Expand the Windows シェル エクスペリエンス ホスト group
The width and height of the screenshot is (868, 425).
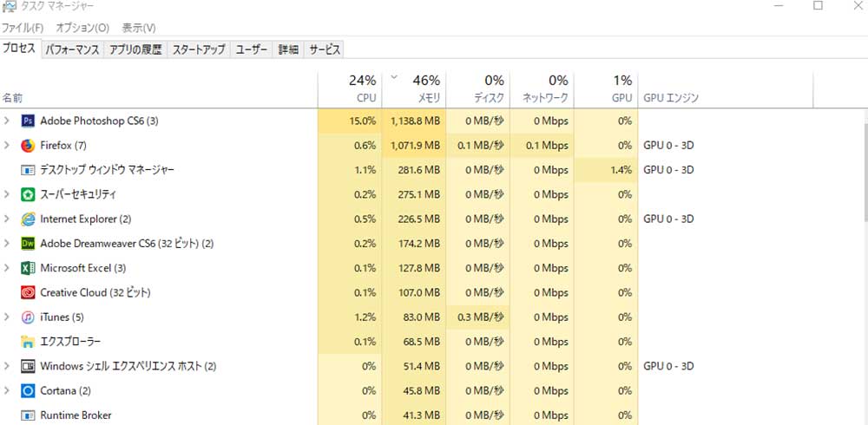[x=7, y=366]
